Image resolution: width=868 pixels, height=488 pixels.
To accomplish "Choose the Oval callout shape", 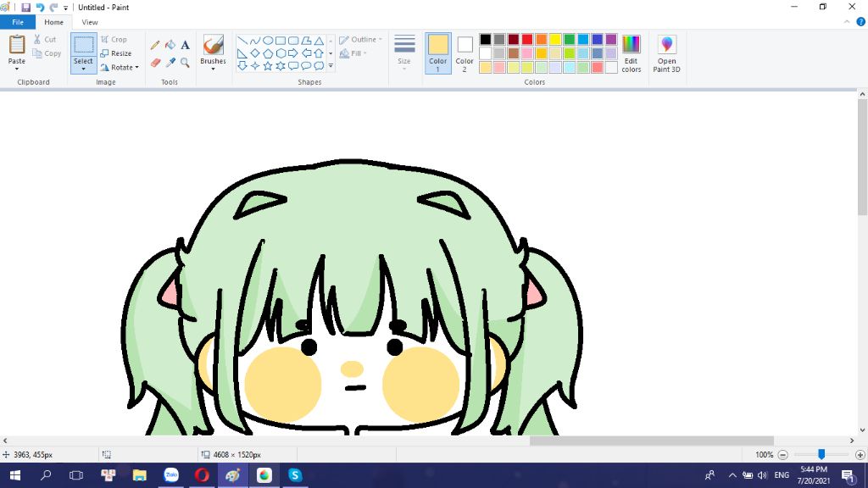I will 306,66.
